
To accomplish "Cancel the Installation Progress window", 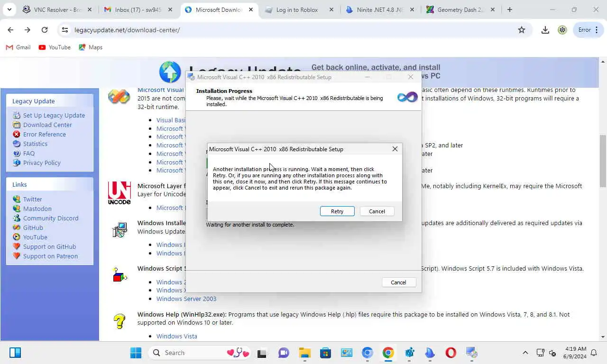I will (x=398, y=282).
